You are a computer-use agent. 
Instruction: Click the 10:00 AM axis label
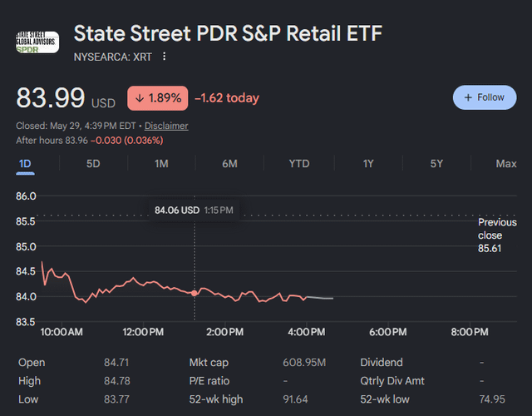point(62,332)
